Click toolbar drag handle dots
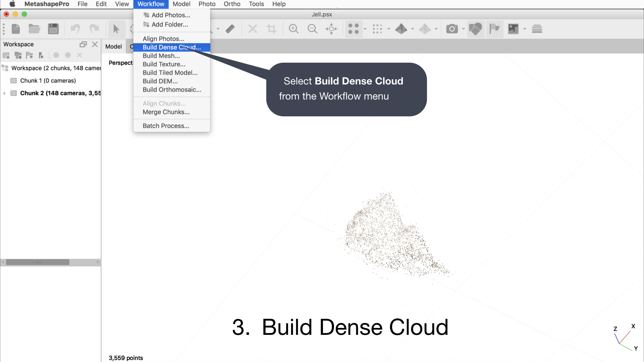The height and width of the screenshot is (362, 644). (x=4, y=29)
